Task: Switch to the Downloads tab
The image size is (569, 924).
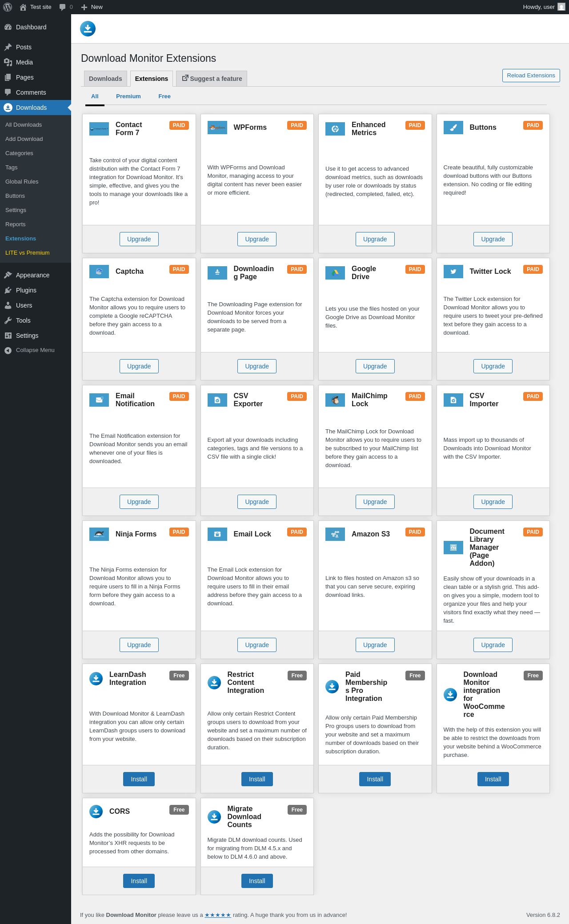Action: coord(105,79)
